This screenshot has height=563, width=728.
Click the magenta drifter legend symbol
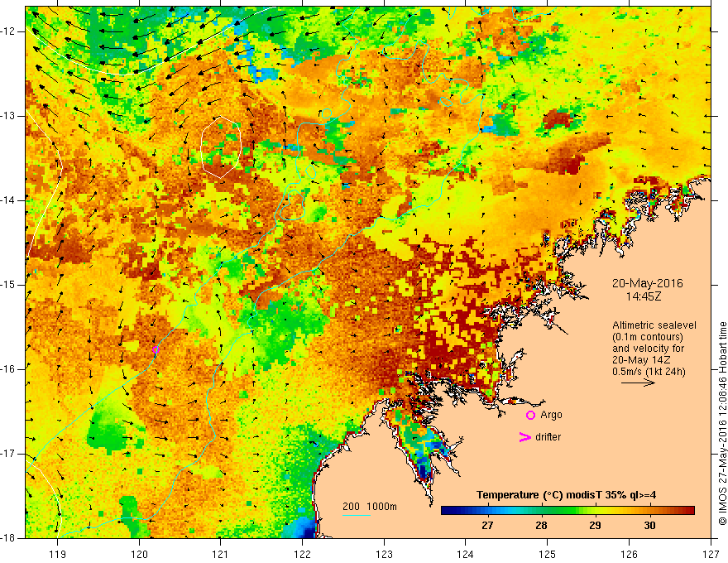[x=524, y=437]
